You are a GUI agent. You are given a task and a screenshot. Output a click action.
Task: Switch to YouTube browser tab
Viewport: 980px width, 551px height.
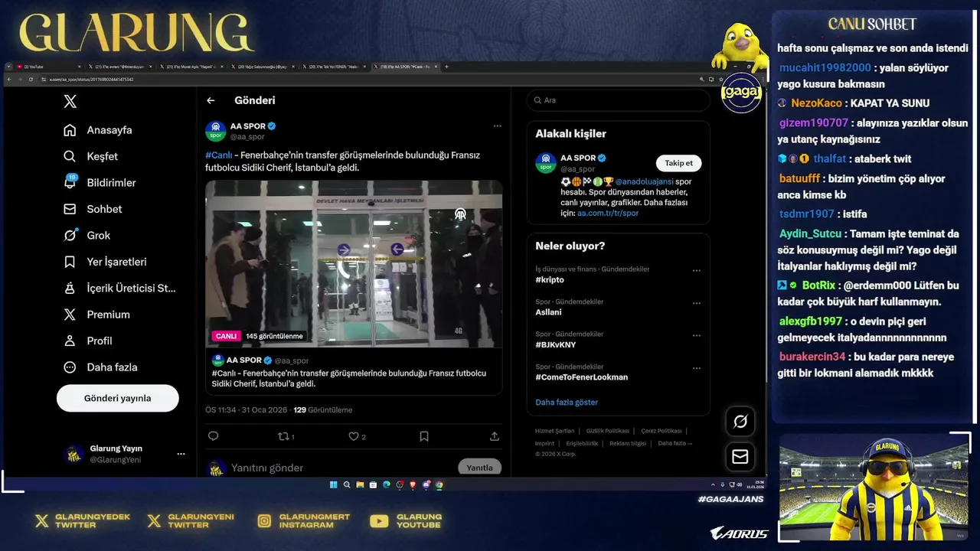tap(47, 67)
